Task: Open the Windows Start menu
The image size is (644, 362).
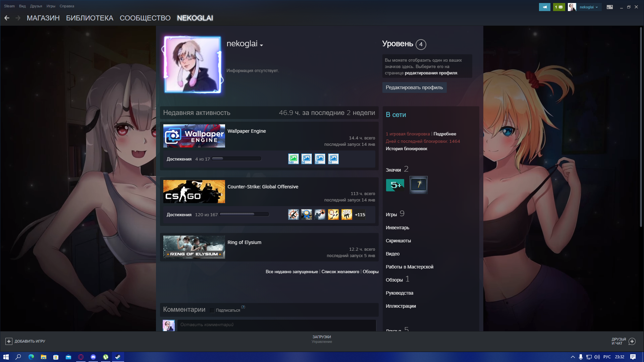Action: (x=6, y=357)
